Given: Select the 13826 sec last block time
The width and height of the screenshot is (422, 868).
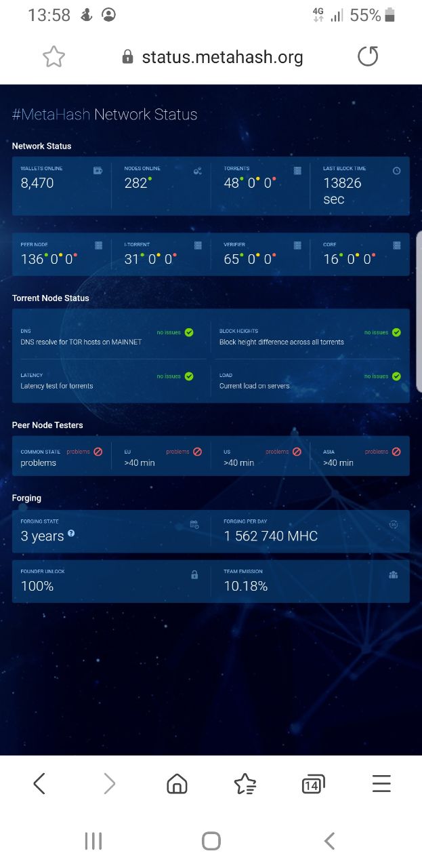Looking at the screenshot, I should pos(342,191).
